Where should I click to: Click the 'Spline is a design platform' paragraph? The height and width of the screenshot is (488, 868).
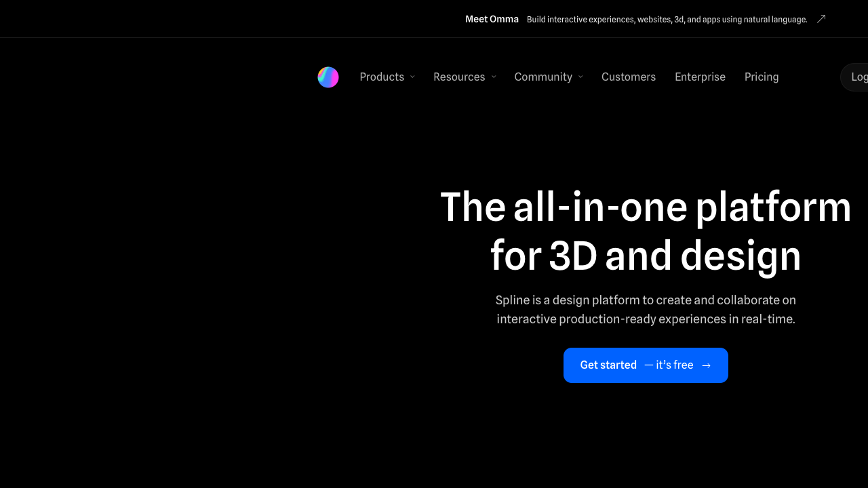646,309
